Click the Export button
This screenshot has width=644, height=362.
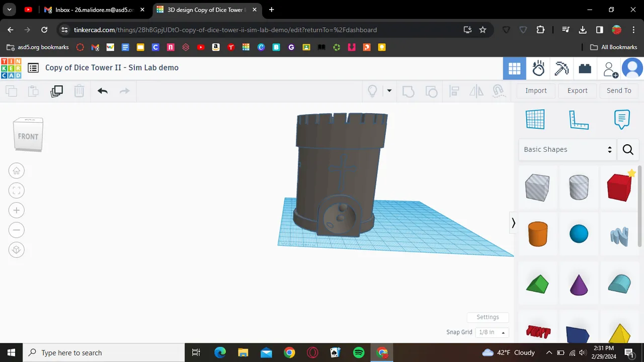coord(577,90)
